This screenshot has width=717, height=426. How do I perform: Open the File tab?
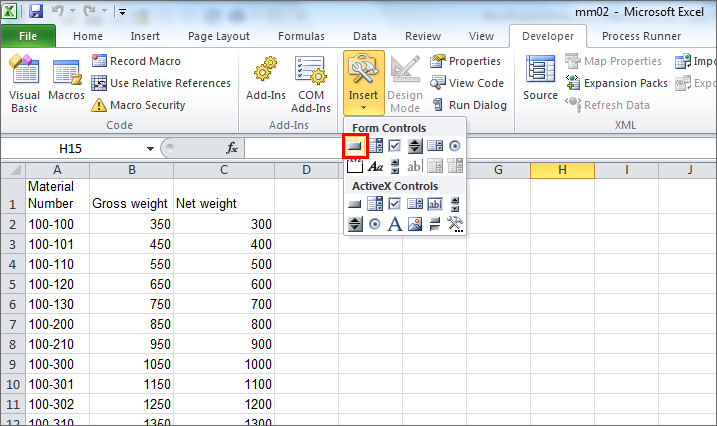(28, 36)
